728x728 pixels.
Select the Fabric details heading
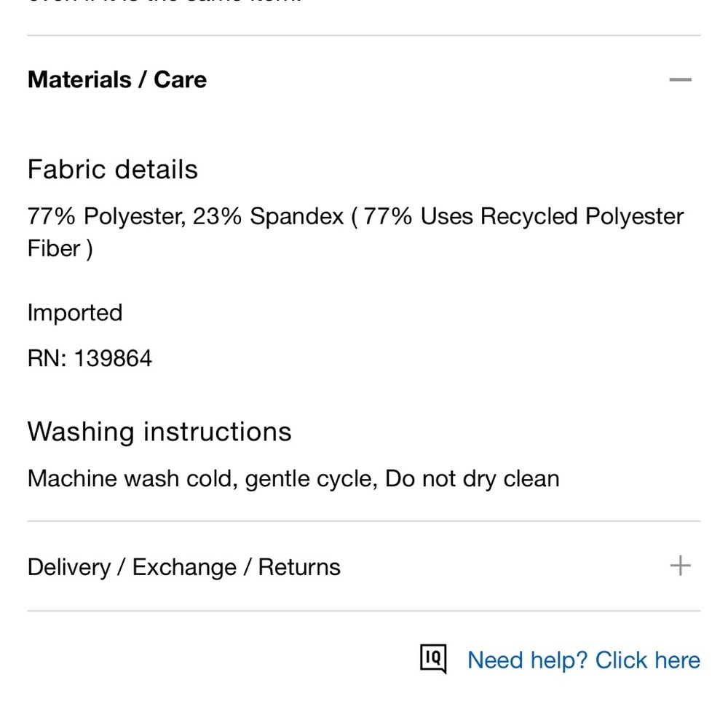pyautogui.click(x=113, y=170)
